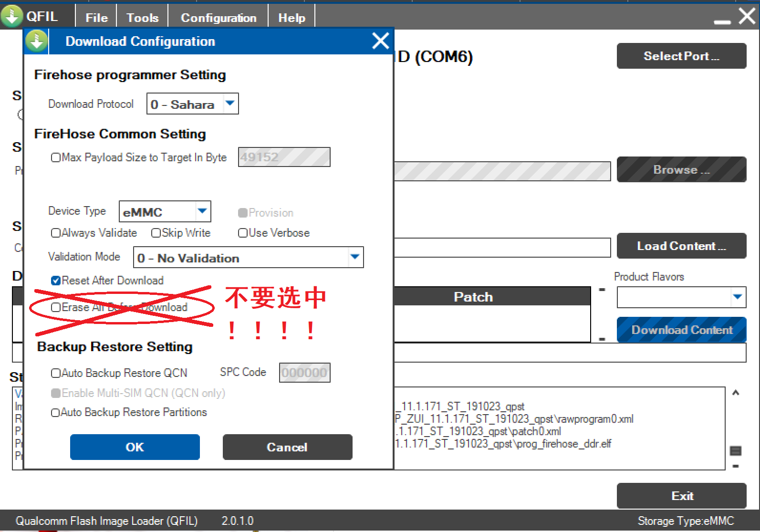Image resolution: width=760 pixels, height=532 pixels.
Task: Click the Load Content button
Action: point(681,246)
